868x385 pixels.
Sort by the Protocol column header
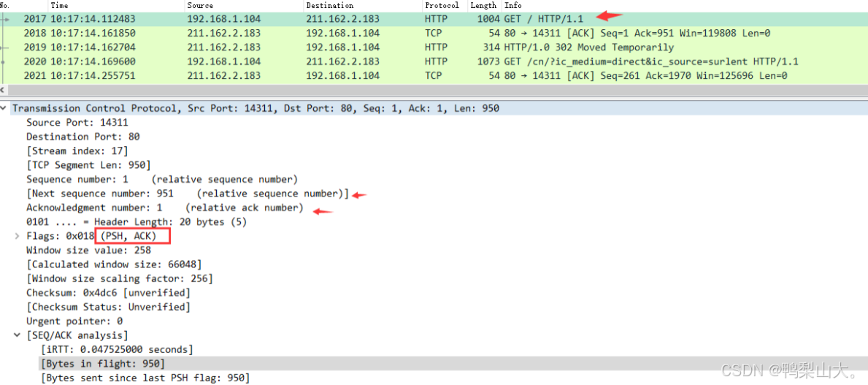445,6
